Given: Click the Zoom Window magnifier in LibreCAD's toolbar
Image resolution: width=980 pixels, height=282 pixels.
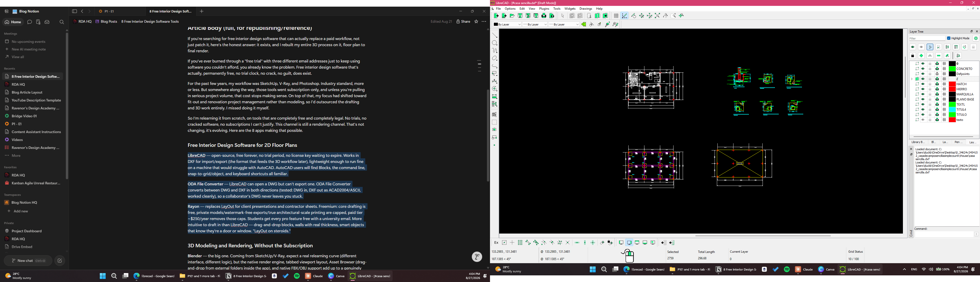Looking at the screenshot, I should click(x=674, y=16).
